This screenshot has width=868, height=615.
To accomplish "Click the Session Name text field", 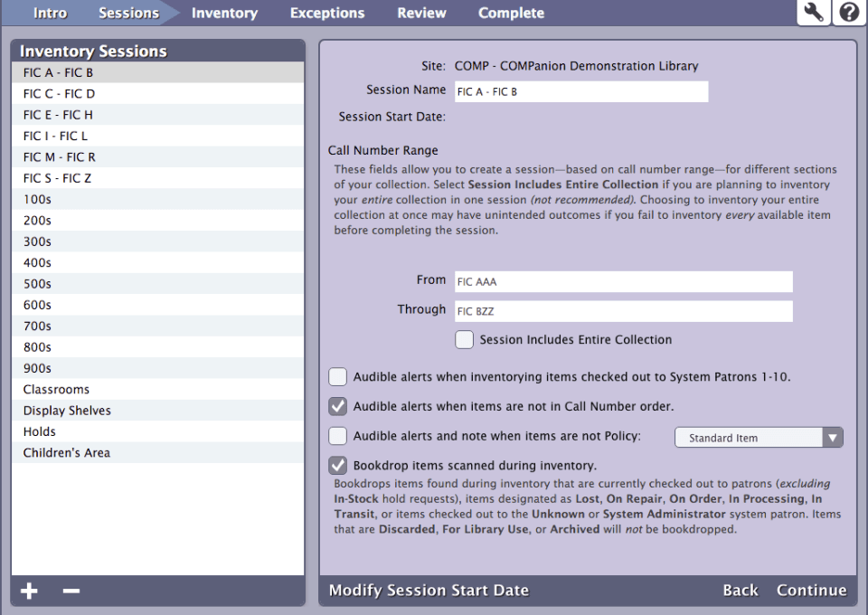I will pos(580,91).
